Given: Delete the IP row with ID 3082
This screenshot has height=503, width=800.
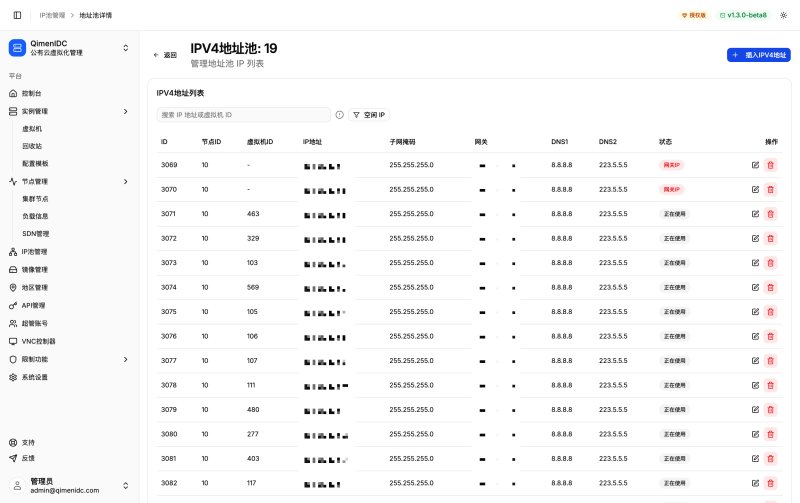Looking at the screenshot, I should coord(770,483).
